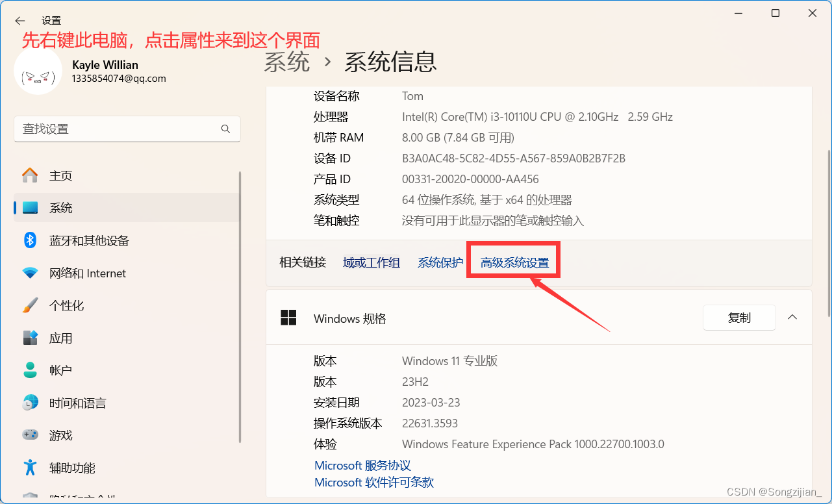Click the back arrow in Settings

click(x=20, y=21)
